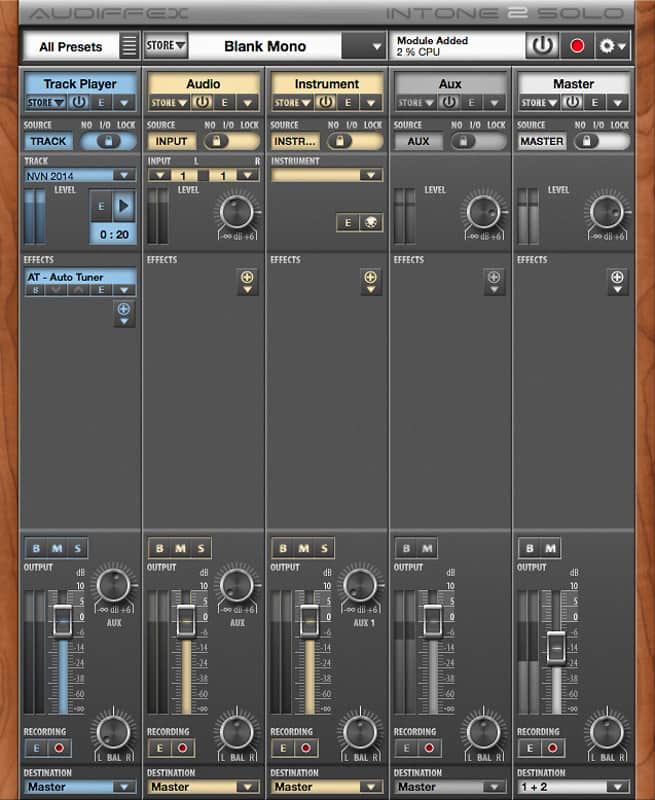Arm the Track Player recording button
The image size is (655, 800).
60,748
